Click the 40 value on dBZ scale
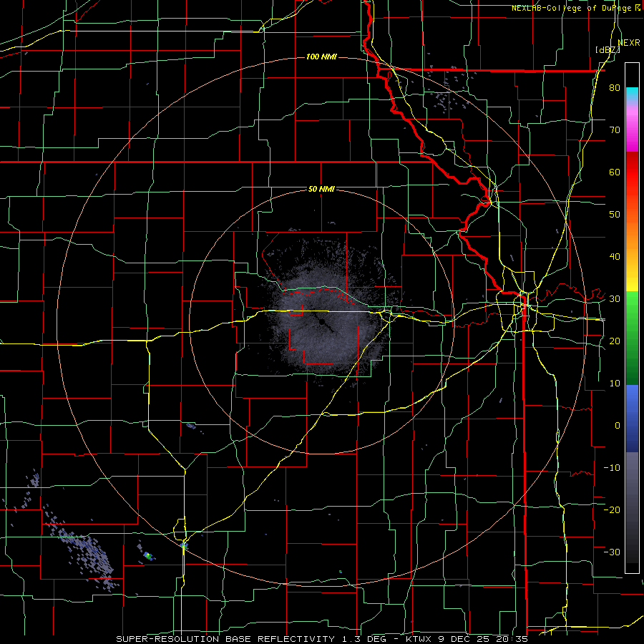Screen dimensions: 644x644 pos(615,257)
